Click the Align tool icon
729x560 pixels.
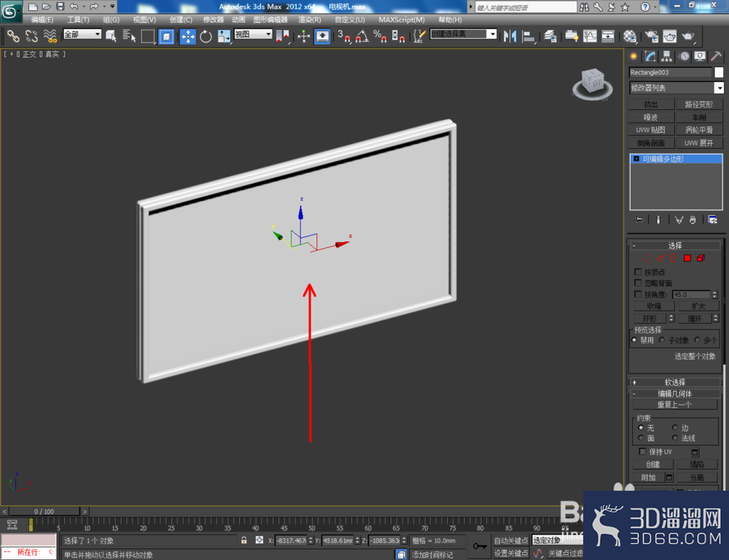tap(529, 36)
